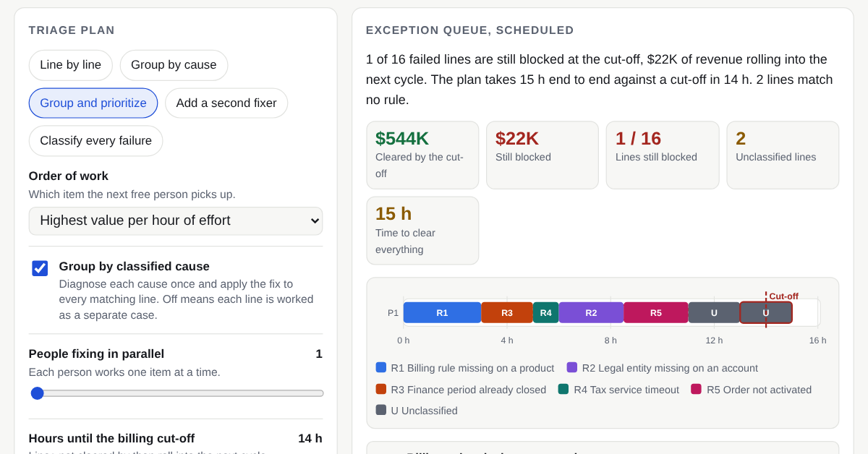Image resolution: width=868 pixels, height=454 pixels.
Task: Adjust the People fixing in parallel slider
Action: tap(177, 393)
